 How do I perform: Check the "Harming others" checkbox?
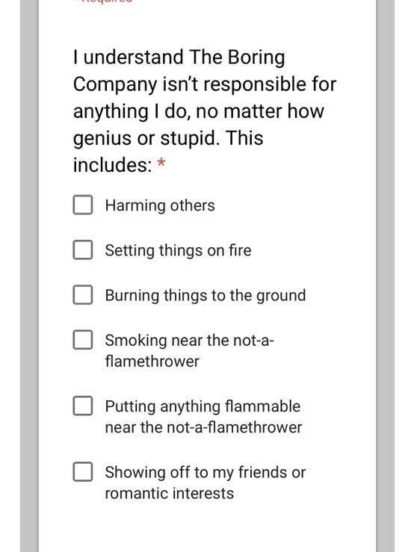83,205
